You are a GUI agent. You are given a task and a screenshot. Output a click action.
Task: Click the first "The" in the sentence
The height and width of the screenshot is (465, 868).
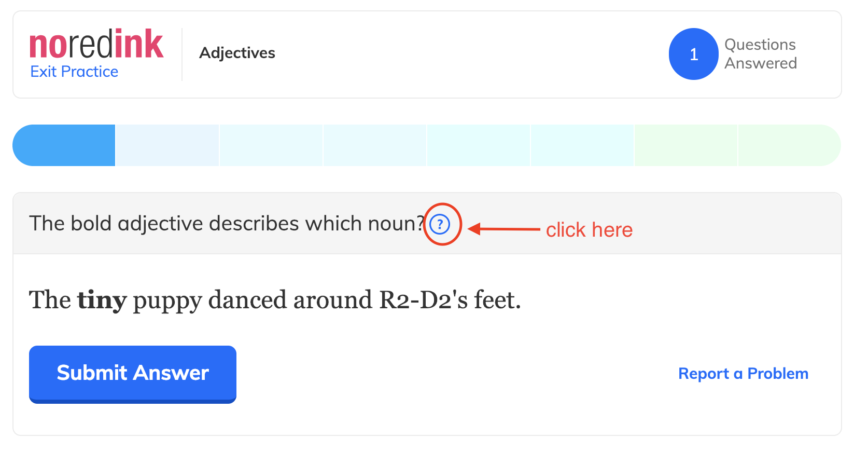pos(50,300)
